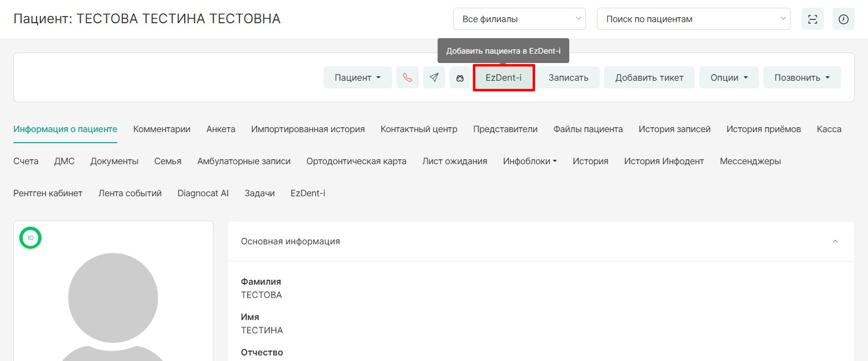Viewport: 868px width, 361px height.
Task: Click the paper plane send icon
Action: pos(434,77)
